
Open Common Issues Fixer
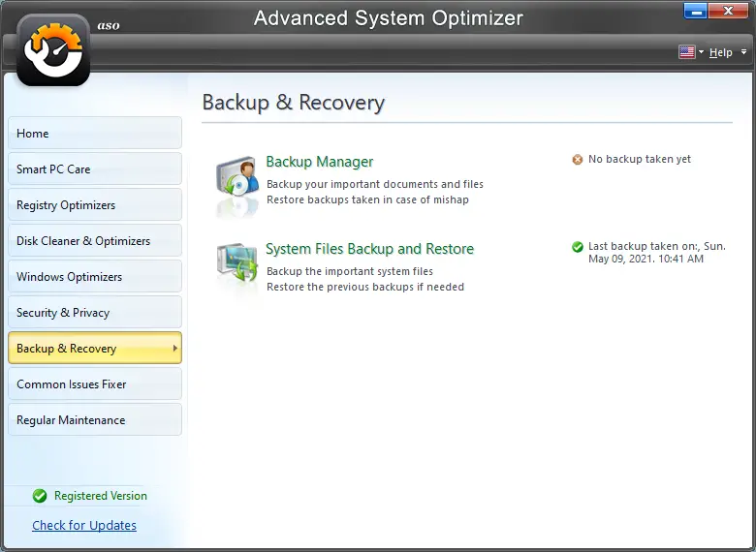95,383
